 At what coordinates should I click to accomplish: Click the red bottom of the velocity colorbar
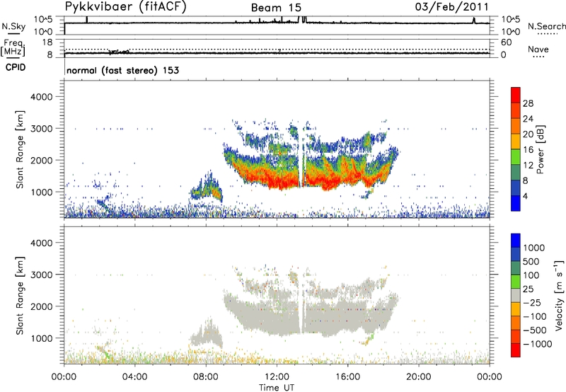click(x=516, y=350)
